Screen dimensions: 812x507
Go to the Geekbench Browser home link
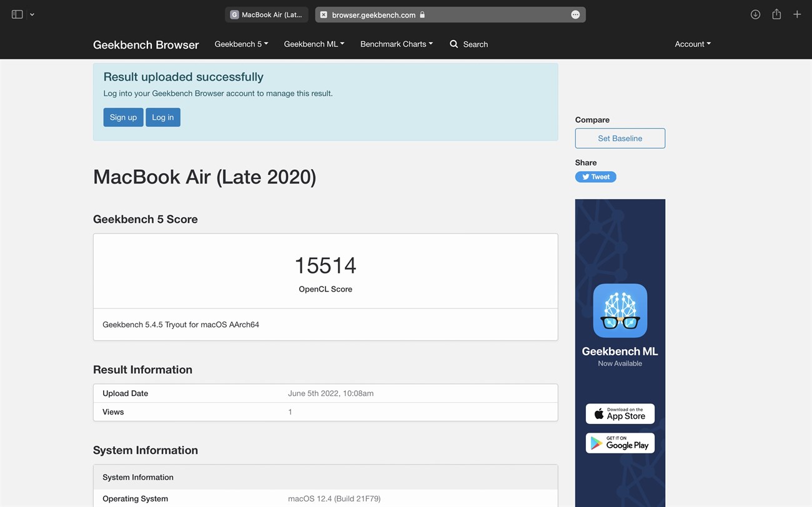146,44
